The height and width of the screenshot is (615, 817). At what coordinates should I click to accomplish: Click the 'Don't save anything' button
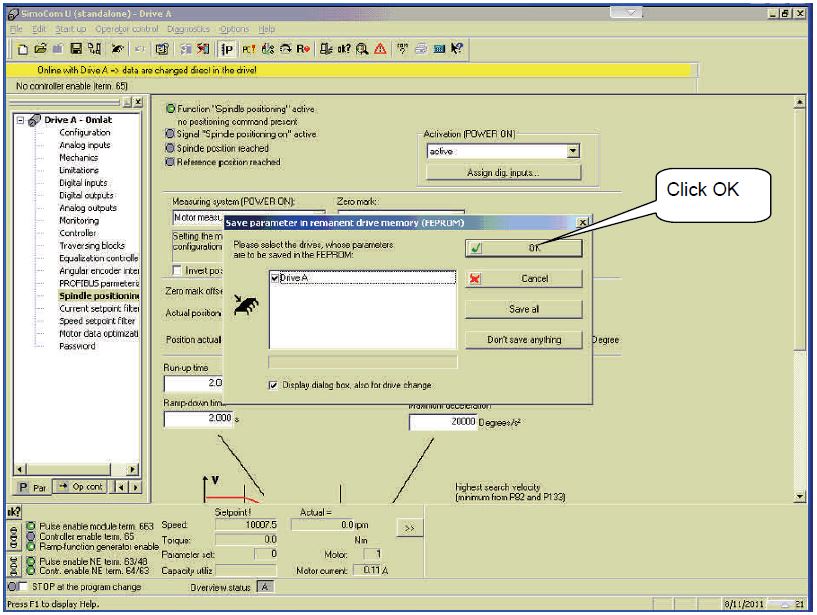524,340
